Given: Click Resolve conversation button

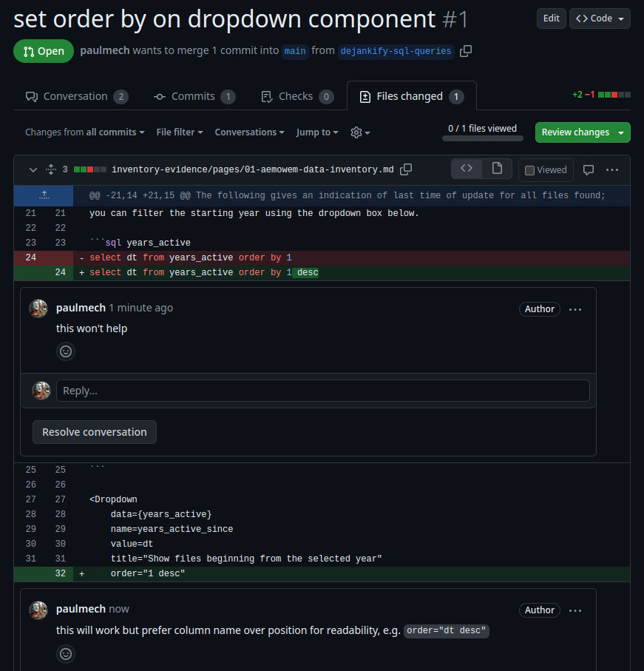Looking at the screenshot, I should [95, 432].
